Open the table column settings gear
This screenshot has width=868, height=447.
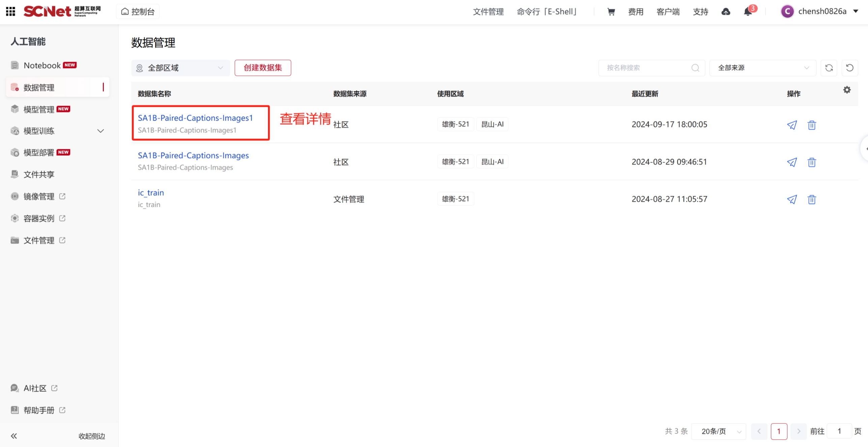click(x=847, y=90)
